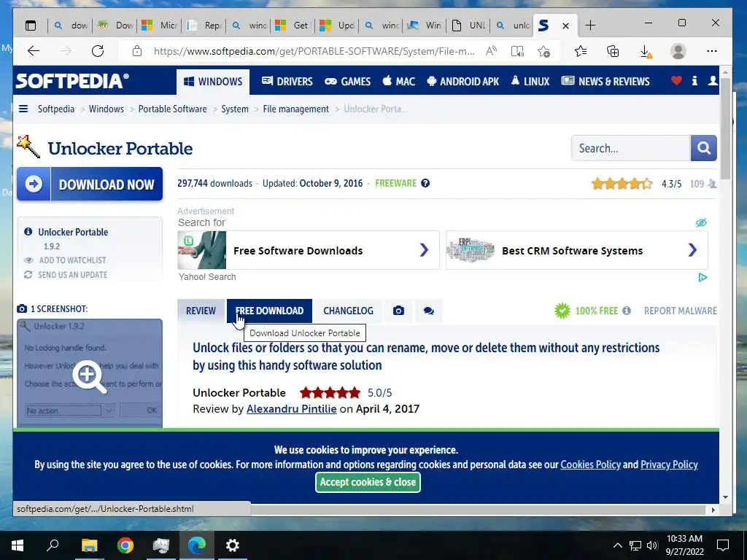Open the Linux section
This screenshot has width=747, height=560.
coord(530,82)
